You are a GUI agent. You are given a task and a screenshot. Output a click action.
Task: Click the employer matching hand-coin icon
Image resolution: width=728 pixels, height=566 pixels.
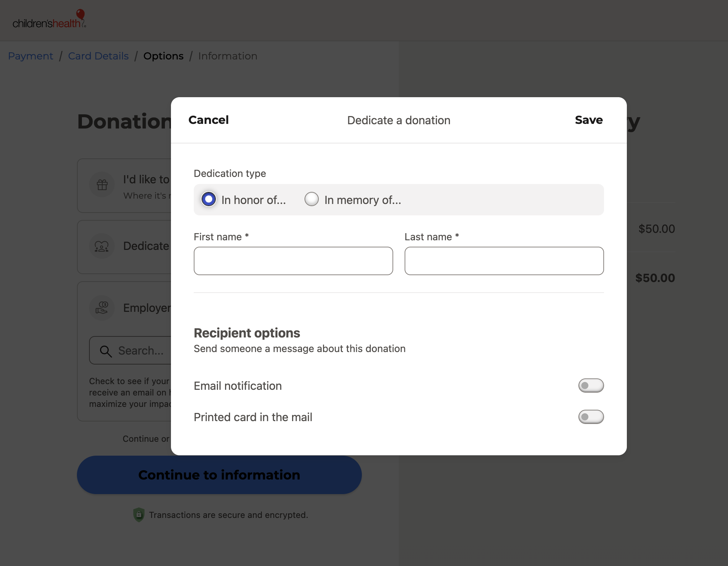(102, 308)
